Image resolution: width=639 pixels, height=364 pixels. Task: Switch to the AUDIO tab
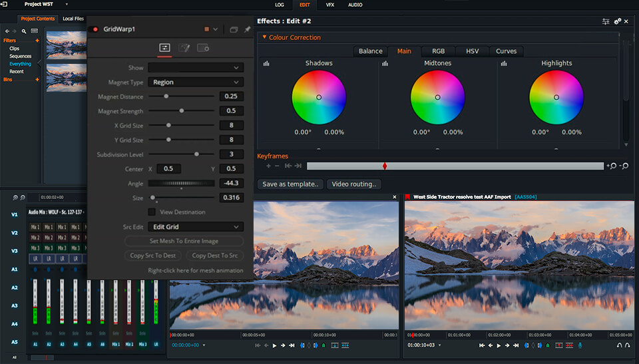(x=355, y=5)
